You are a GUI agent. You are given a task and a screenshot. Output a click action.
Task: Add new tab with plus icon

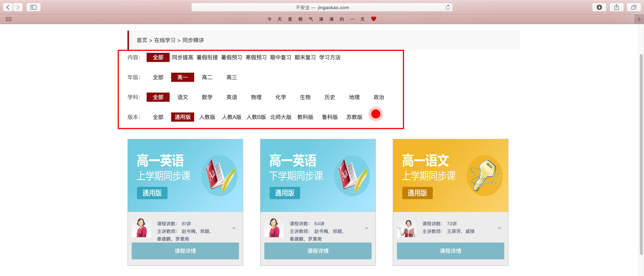(639, 19)
